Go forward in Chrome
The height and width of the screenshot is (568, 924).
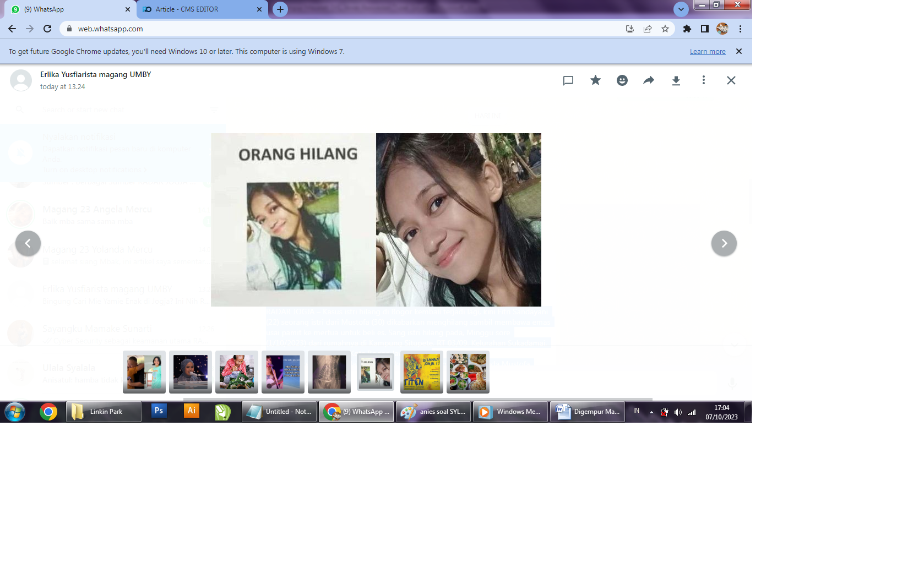tap(30, 29)
